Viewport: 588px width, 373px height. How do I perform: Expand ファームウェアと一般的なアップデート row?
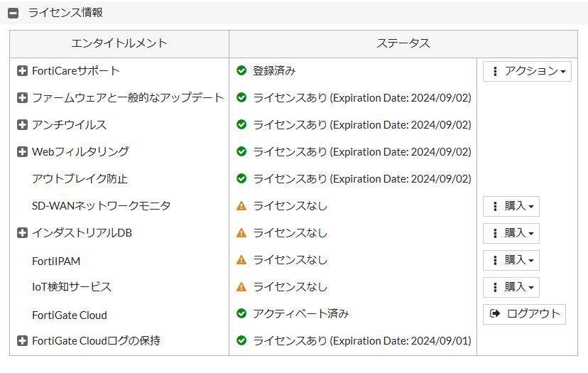click(x=22, y=98)
